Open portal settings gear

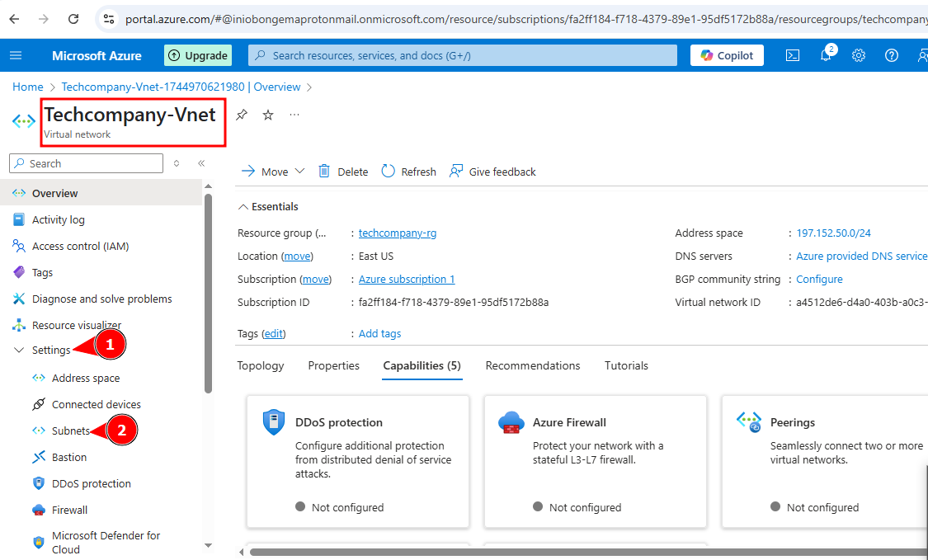[x=858, y=55]
